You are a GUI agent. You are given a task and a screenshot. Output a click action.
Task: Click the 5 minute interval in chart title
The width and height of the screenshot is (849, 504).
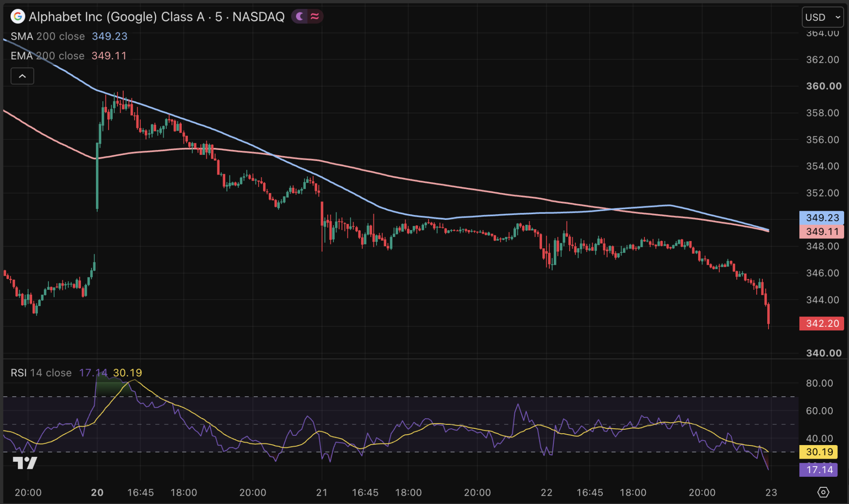click(218, 17)
